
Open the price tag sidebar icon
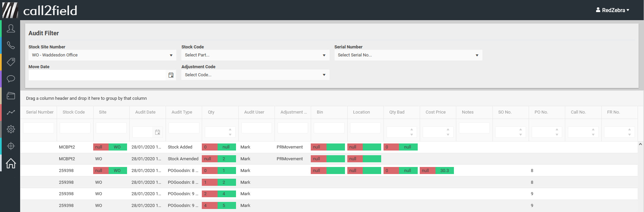click(x=11, y=62)
